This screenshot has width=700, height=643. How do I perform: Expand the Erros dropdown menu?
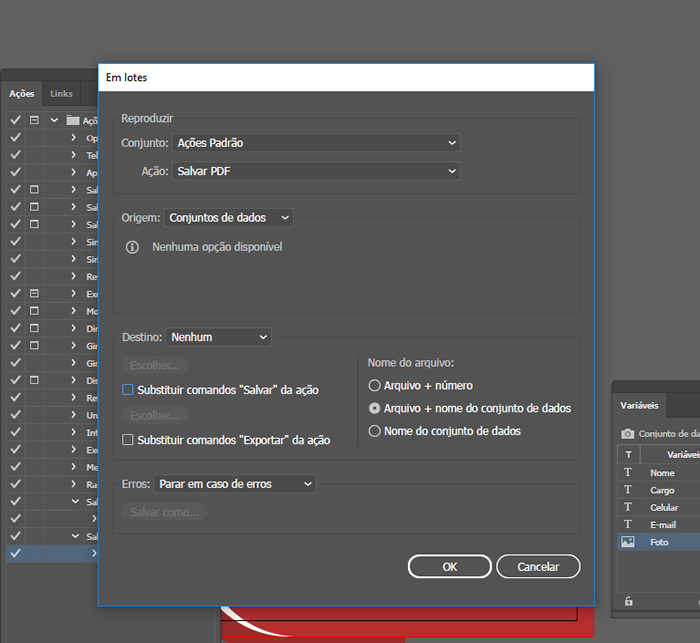click(x=235, y=484)
